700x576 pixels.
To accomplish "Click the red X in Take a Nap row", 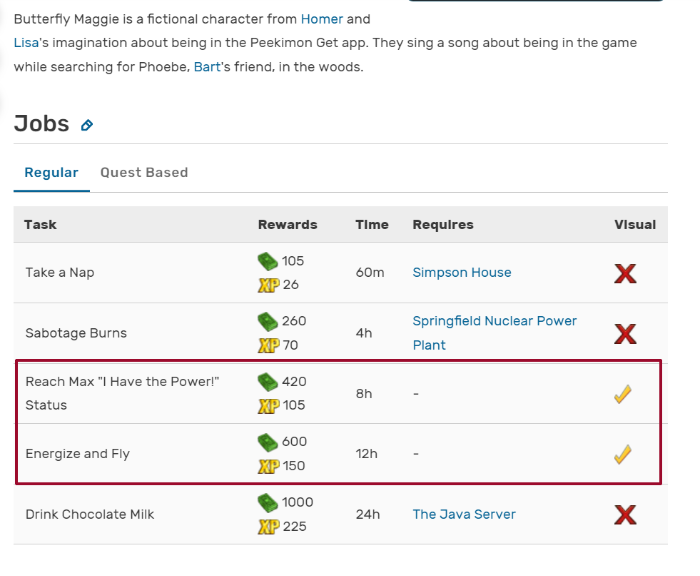I will 625,273.
